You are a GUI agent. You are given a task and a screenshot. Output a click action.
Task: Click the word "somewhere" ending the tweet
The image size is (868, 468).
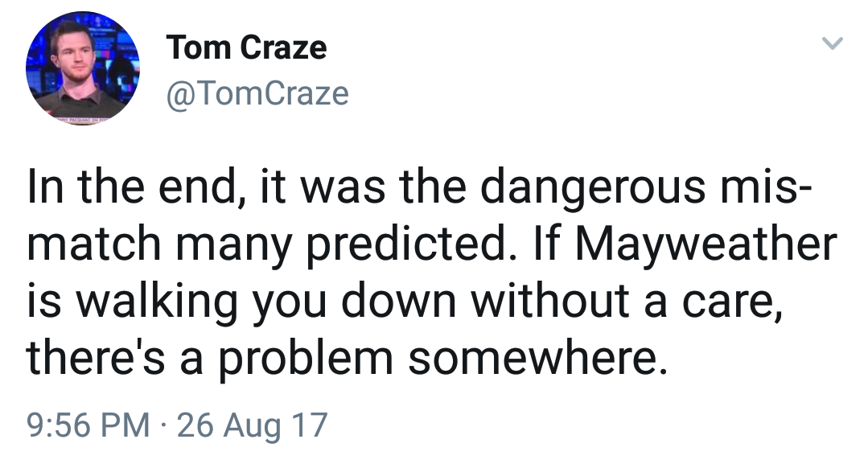pyautogui.click(x=537, y=358)
